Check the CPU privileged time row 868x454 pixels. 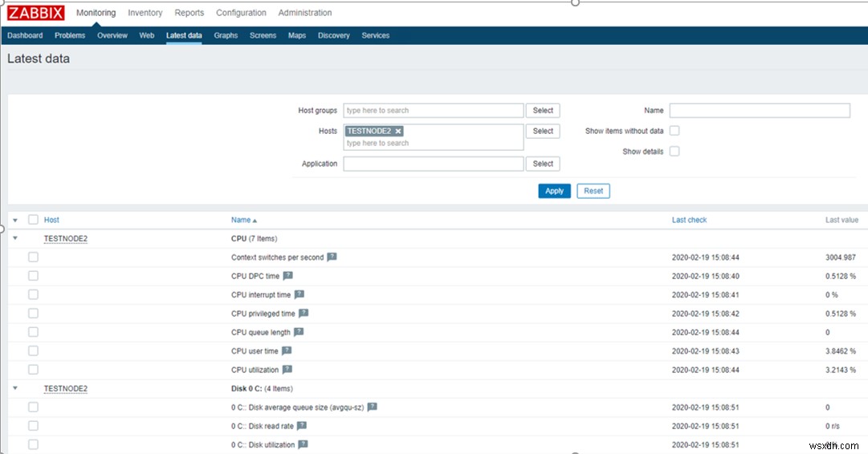coord(33,314)
